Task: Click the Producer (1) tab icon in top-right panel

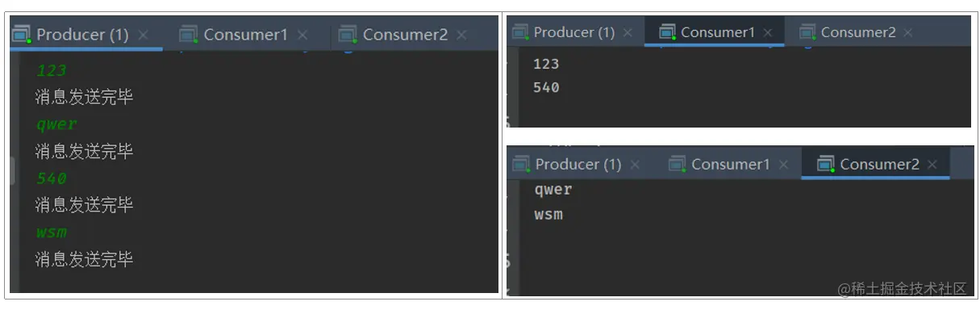Action: click(520, 32)
